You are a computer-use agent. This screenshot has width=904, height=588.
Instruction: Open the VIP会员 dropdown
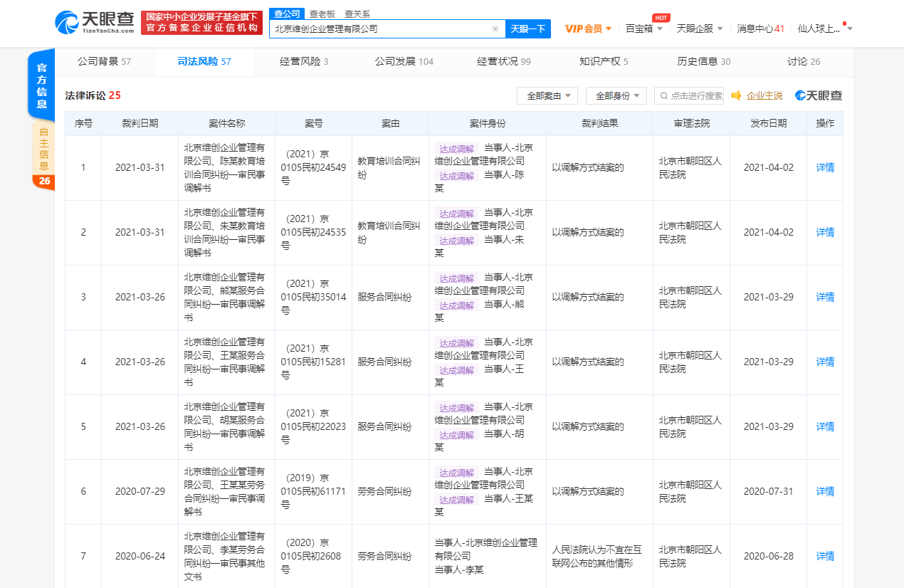[x=588, y=28]
